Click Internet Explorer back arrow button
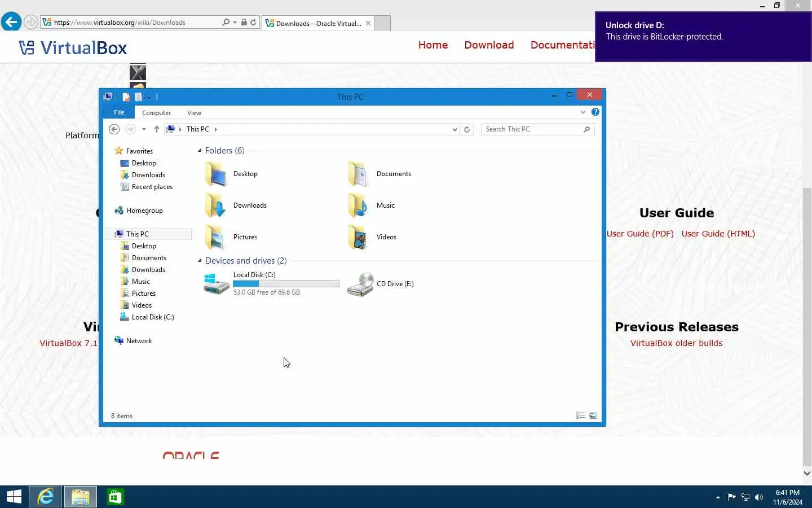This screenshot has width=812, height=508. pyautogui.click(x=11, y=22)
